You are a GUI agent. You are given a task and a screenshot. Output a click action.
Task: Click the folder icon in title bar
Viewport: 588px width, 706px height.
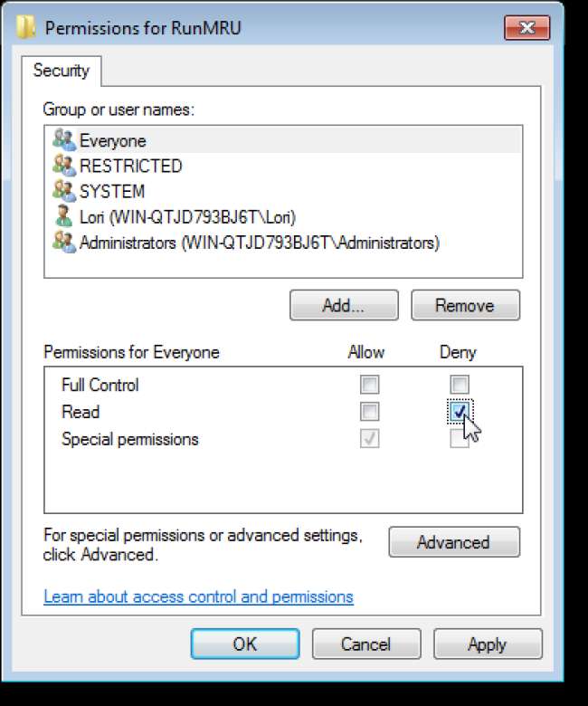click(28, 27)
